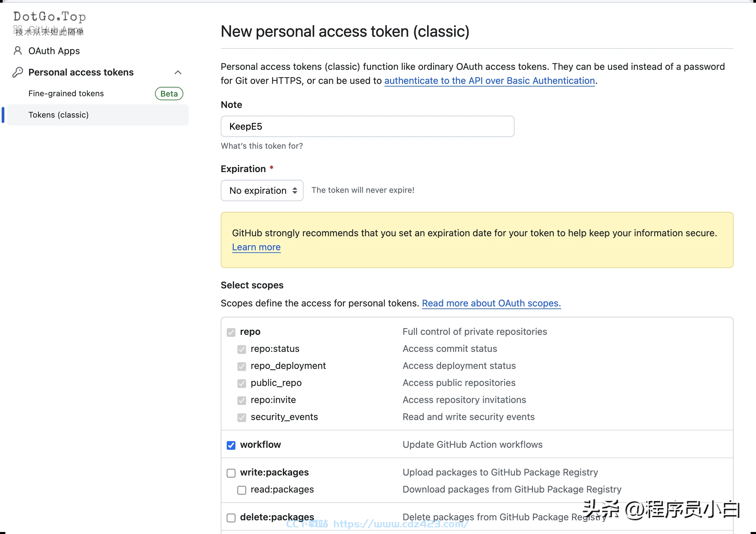
Task: Open the Basic Authentication API link
Action: [x=490, y=81]
